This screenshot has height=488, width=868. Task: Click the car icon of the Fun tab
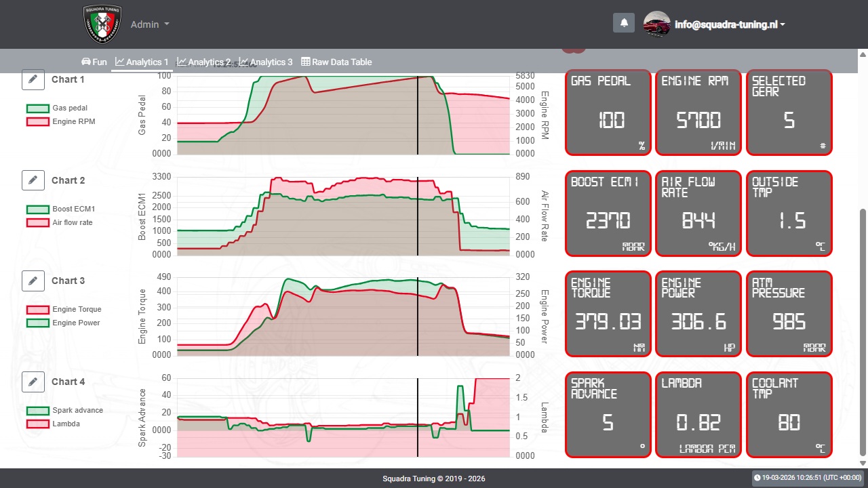click(86, 62)
